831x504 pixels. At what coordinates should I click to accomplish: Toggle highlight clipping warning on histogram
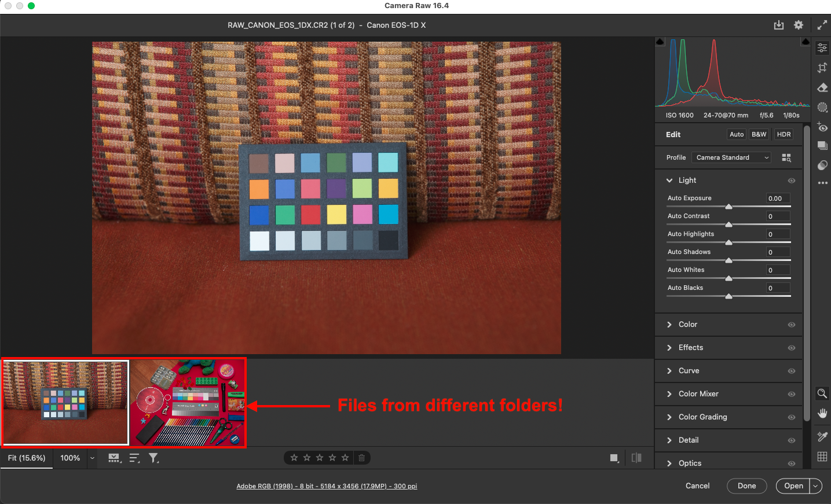[x=806, y=41]
